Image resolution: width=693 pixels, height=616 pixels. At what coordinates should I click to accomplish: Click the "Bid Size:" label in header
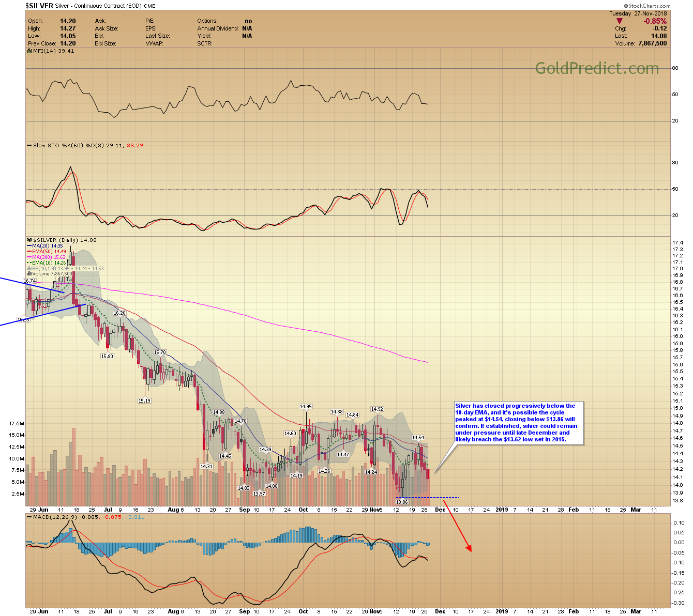tap(106, 43)
